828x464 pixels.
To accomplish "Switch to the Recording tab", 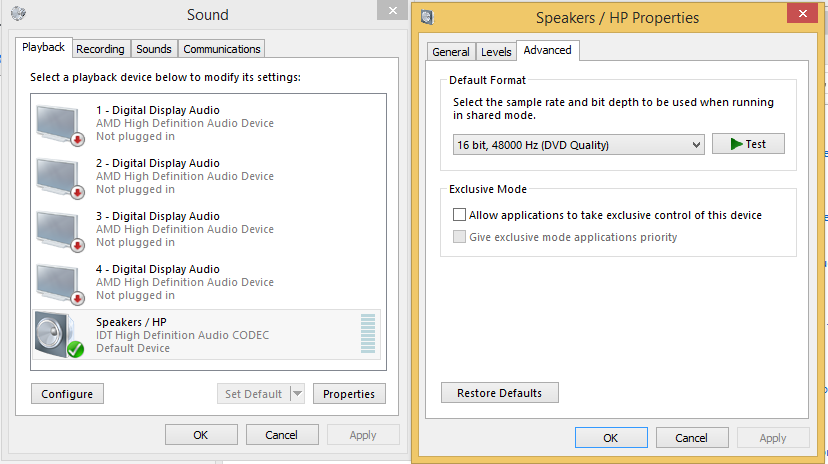I will coord(100,49).
